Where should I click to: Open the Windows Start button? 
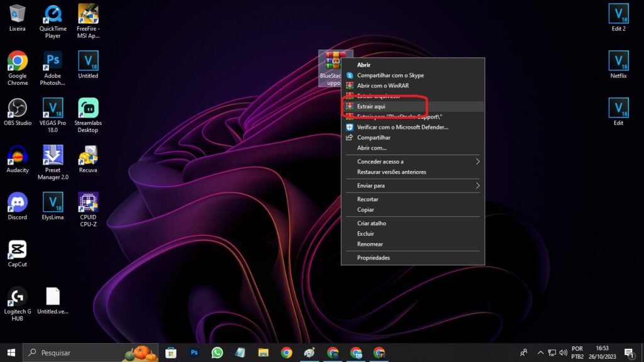pos(11,353)
